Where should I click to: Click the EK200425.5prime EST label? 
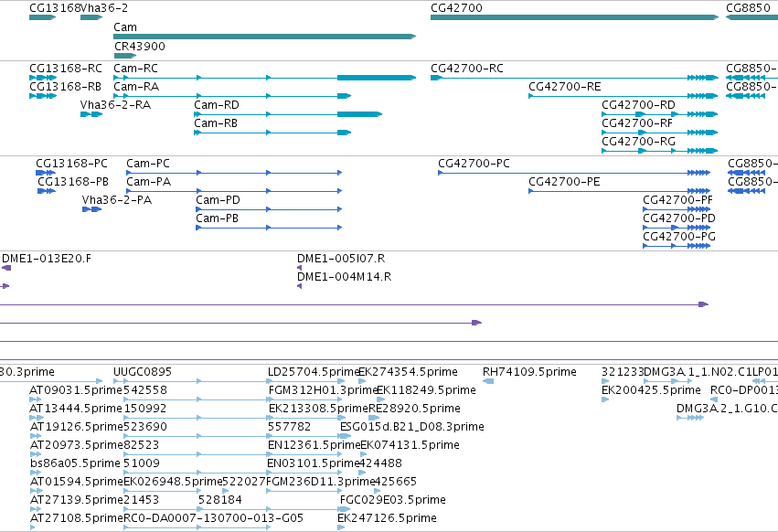coord(651,390)
